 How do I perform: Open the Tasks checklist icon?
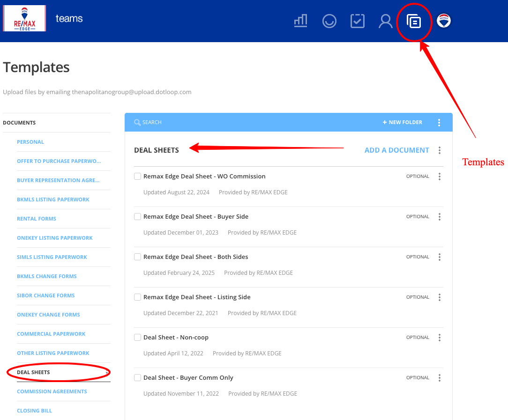click(358, 21)
